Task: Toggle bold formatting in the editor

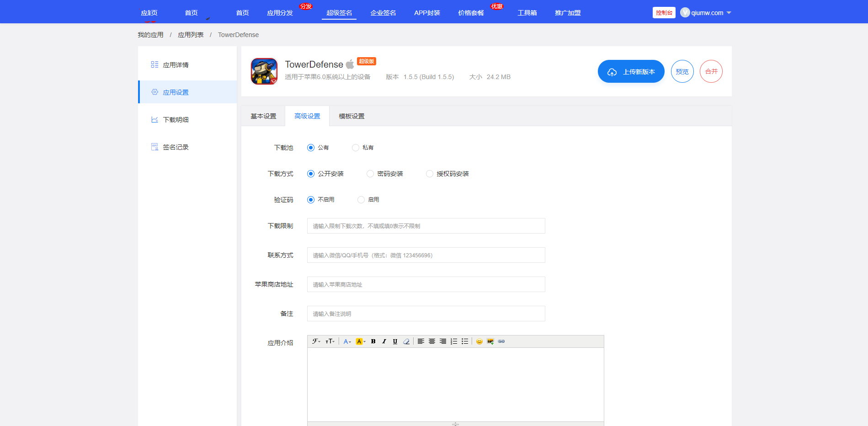Action: [x=373, y=341]
